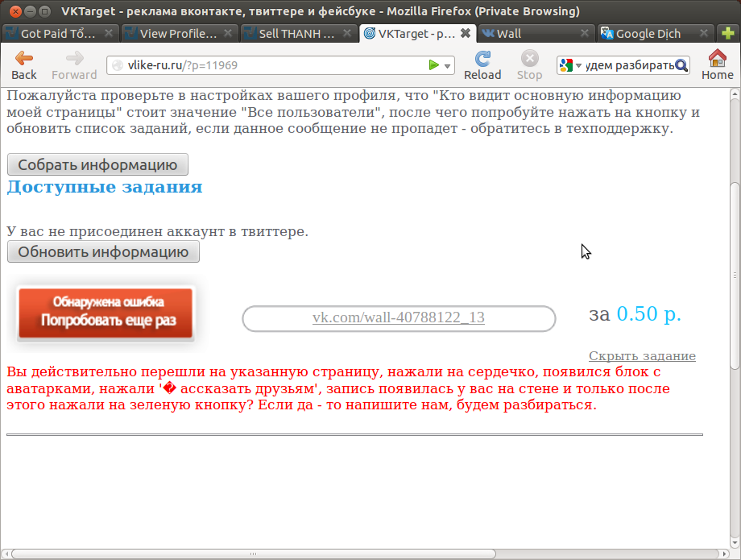This screenshot has height=560, width=741.
Task: Click the red Попробовать еще раз button
Action: pos(106,313)
